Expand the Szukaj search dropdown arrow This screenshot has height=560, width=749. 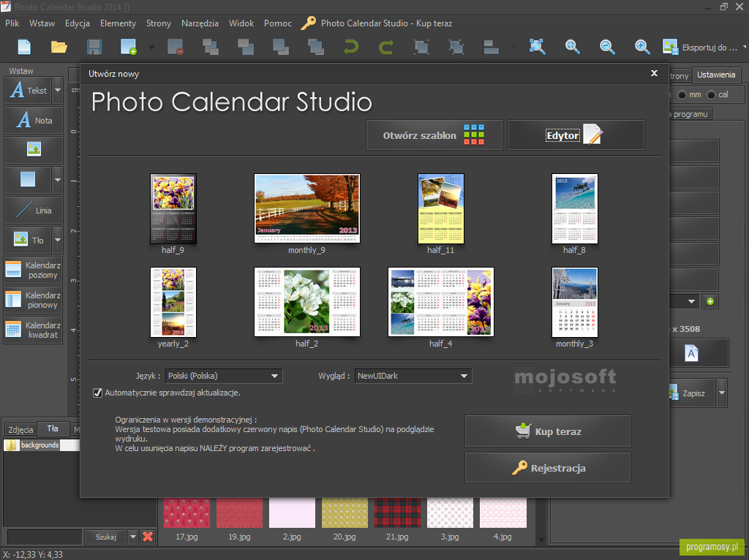pos(133,537)
